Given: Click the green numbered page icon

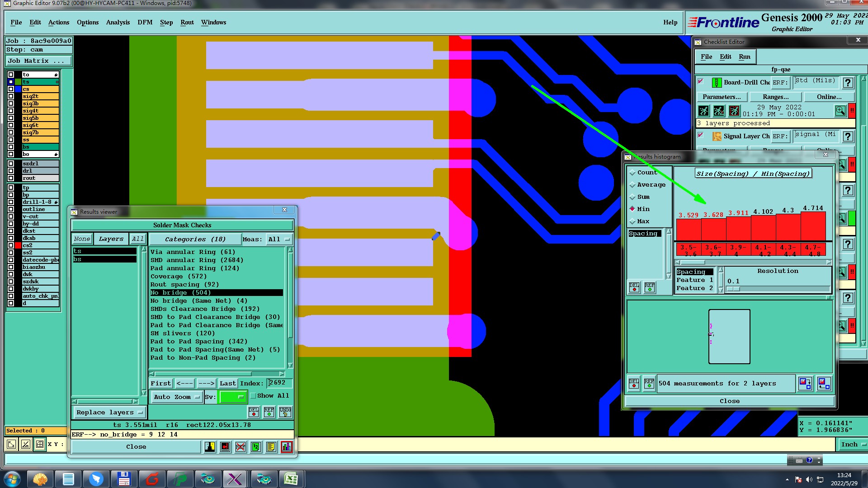Looking at the screenshot, I should click(x=256, y=447).
